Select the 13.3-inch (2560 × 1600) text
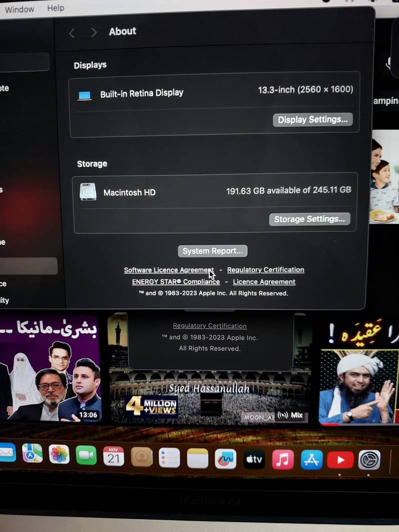 point(306,89)
